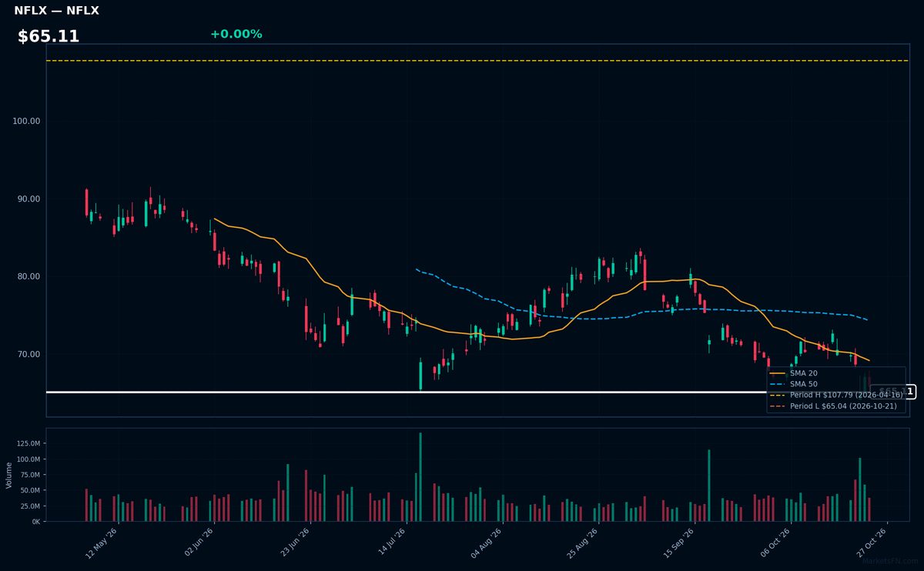
Task: Click the 15 Sep '26 date label
Action: point(678,543)
